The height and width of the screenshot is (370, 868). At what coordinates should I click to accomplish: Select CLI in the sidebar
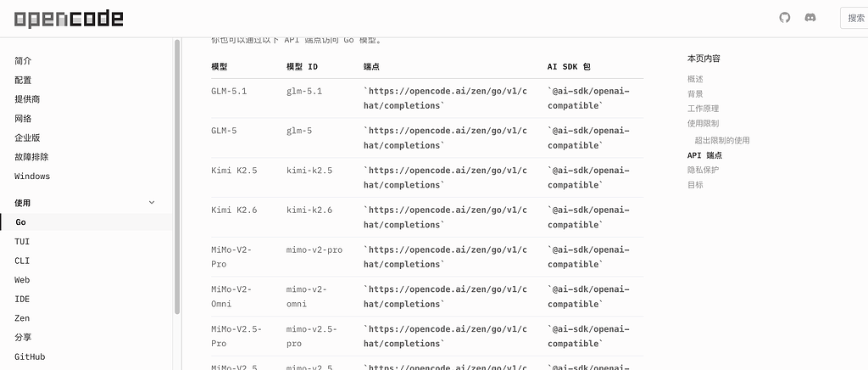pyautogui.click(x=22, y=261)
